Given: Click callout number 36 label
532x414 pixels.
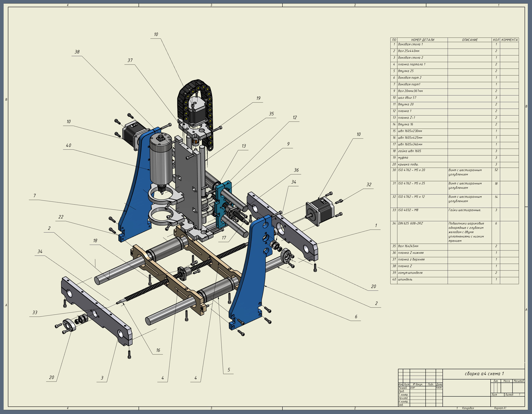Looking at the screenshot, I should [x=296, y=170].
